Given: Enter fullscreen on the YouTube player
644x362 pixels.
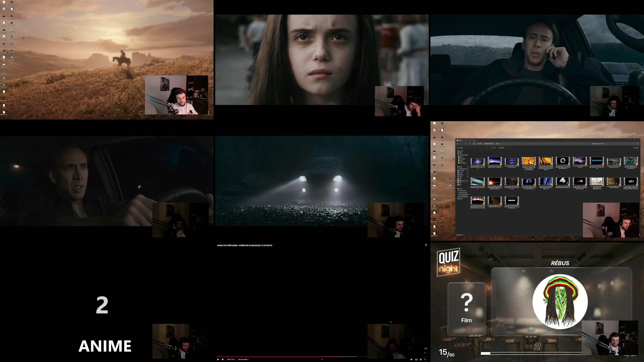Looking at the screenshot, I should click(425, 359).
